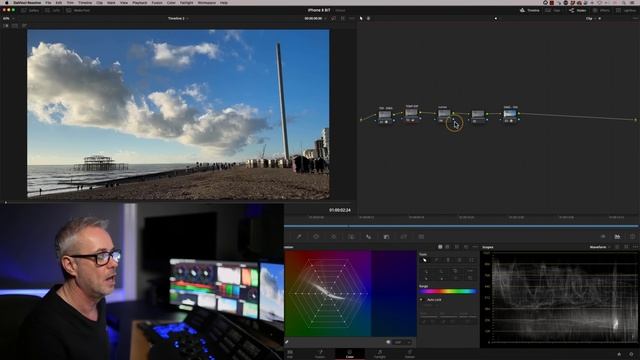Click the rainbow Range hue slider
This screenshot has height=360, width=640.
[x=448, y=291]
